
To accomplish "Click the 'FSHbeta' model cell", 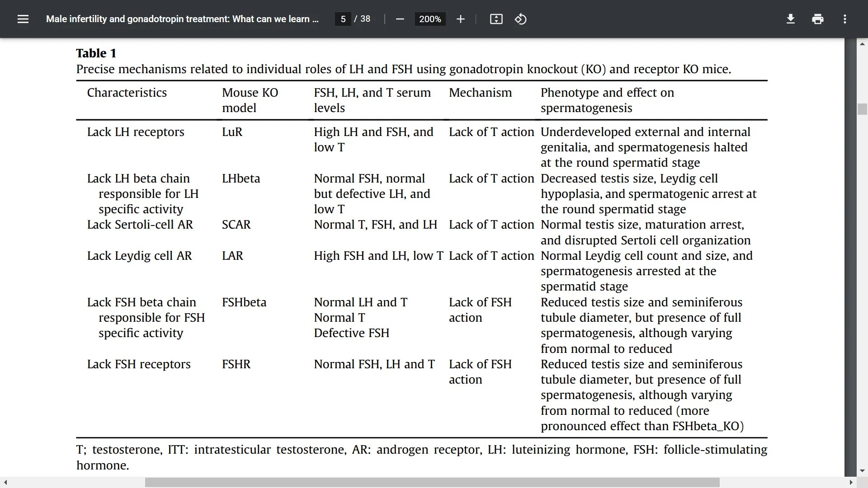I will (x=244, y=302).
